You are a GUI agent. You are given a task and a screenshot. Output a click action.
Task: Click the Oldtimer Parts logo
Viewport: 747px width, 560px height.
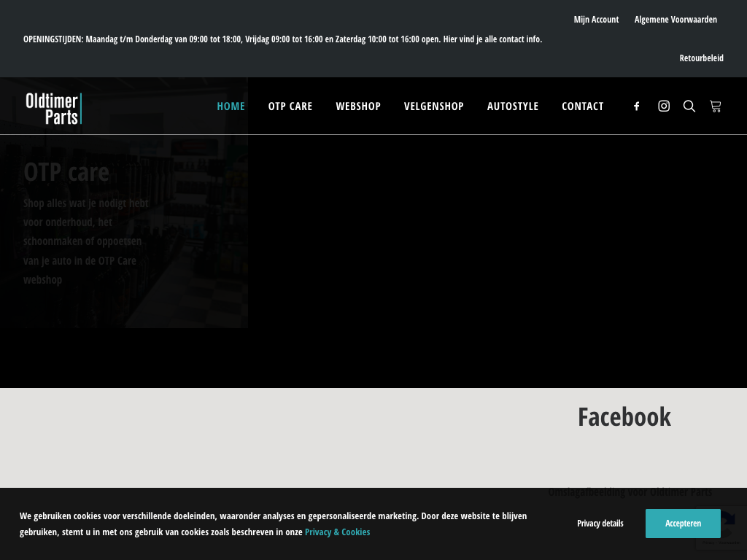tap(53, 108)
